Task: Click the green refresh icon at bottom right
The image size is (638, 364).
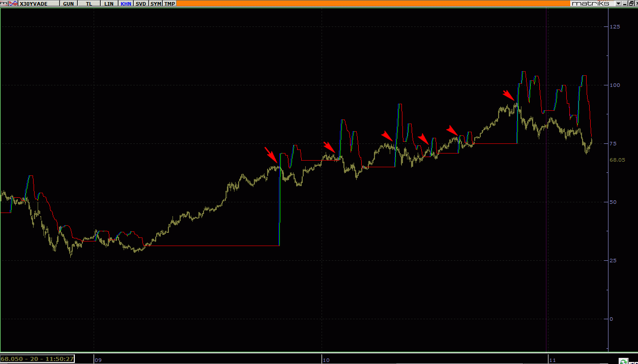Action: pos(623,361)
